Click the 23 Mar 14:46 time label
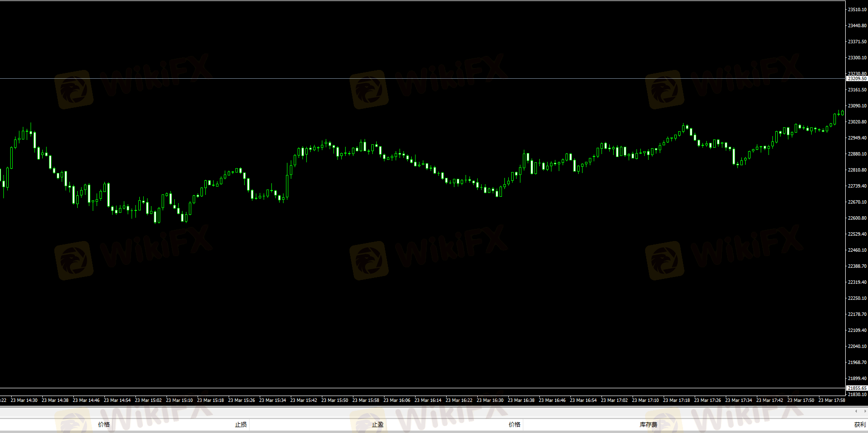Screen dimensions: 868x433 [86, 400]
